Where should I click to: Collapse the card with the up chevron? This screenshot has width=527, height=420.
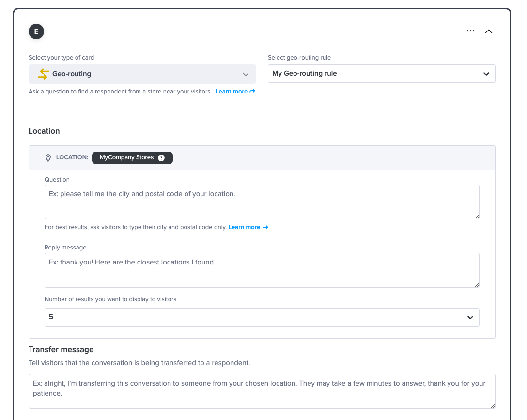pyautogui.click(x=489, y=31)
